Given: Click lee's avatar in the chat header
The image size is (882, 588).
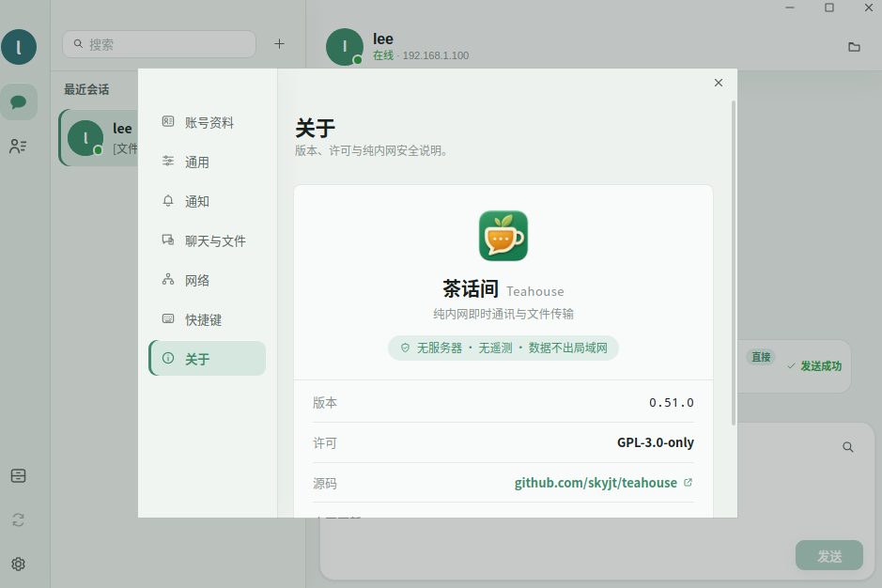Looking at the screenshot, I should tap(344, 47).
